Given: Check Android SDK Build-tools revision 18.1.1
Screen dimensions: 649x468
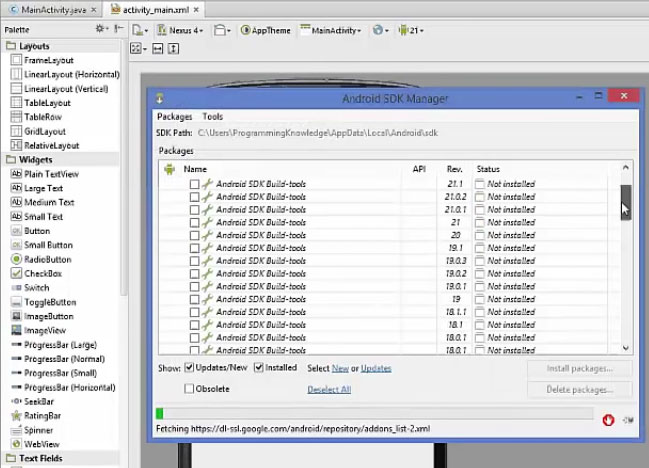Looking at the screenshot, I should [195, 312].
